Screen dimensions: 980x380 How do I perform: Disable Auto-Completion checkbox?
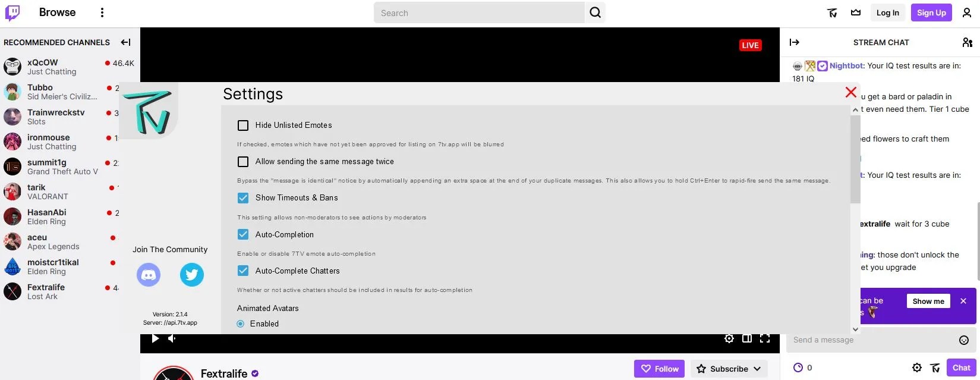point(243,234)
